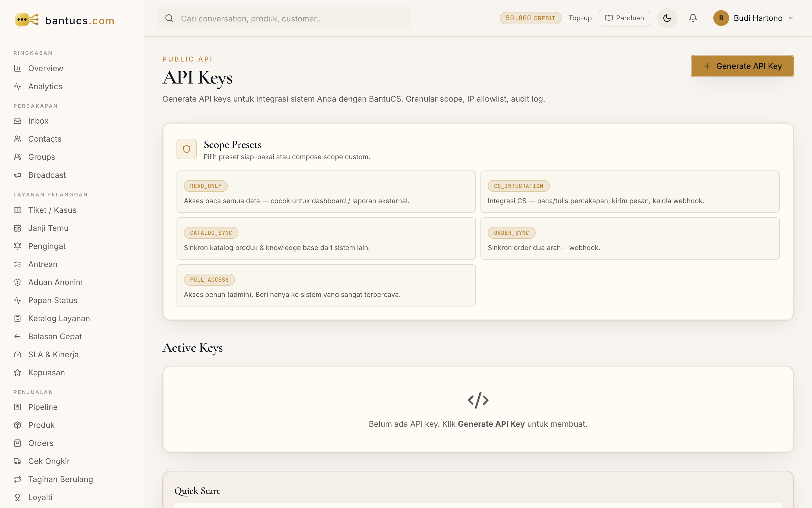
Task: Click the Analytics pulse icon
Action: (17, 86)
